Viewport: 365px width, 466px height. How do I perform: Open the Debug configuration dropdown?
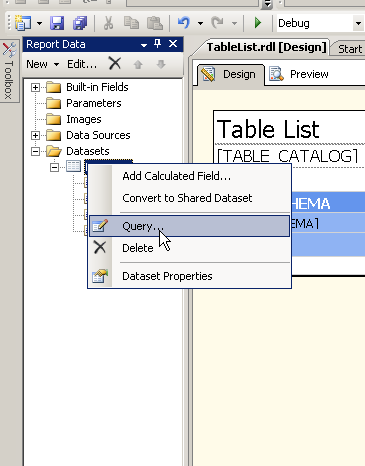[x=358, y=24]
